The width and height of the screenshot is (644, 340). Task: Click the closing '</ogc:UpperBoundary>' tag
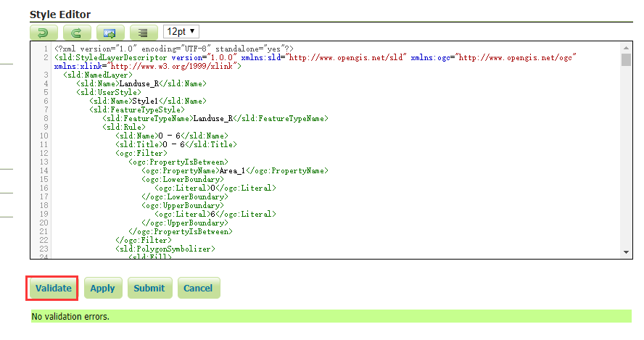(x=185, y=223)
